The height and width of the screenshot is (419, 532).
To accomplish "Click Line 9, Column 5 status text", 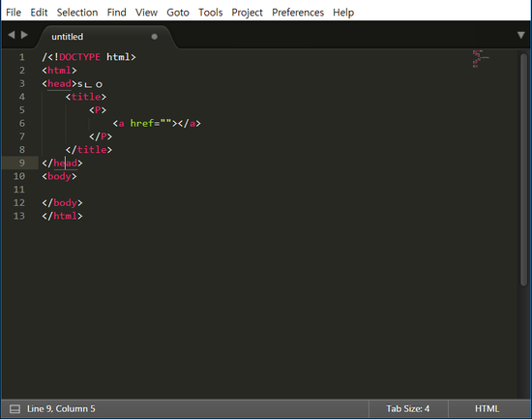I will tap(61, 408).
